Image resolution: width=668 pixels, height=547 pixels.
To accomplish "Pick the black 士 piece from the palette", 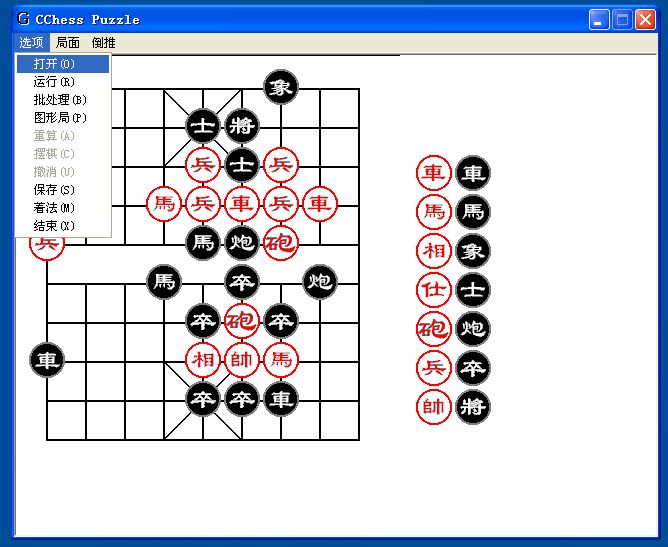I will pyautogui.click(x=473, y=290).
